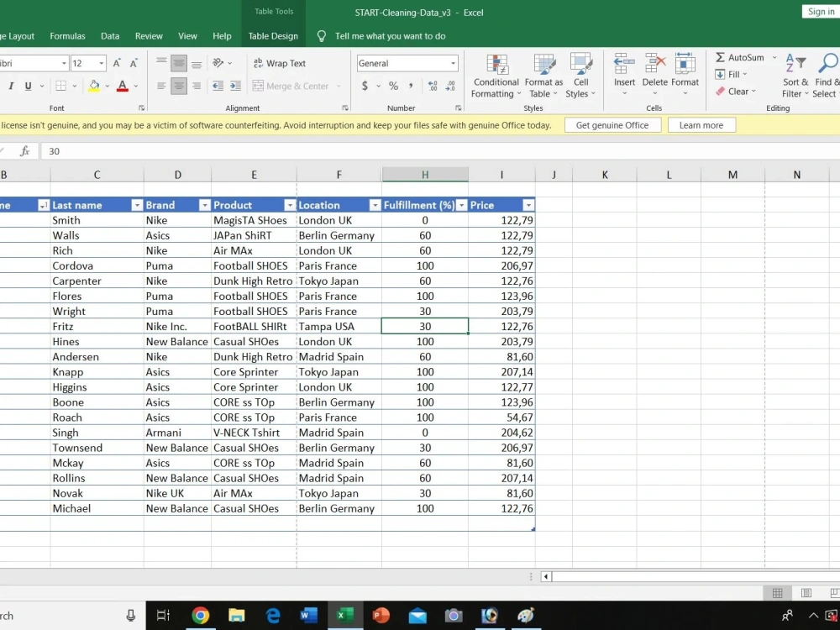Toggle Center alignment for selected cell
This screenshot has height=630, width=840.
tap(179, 86)
